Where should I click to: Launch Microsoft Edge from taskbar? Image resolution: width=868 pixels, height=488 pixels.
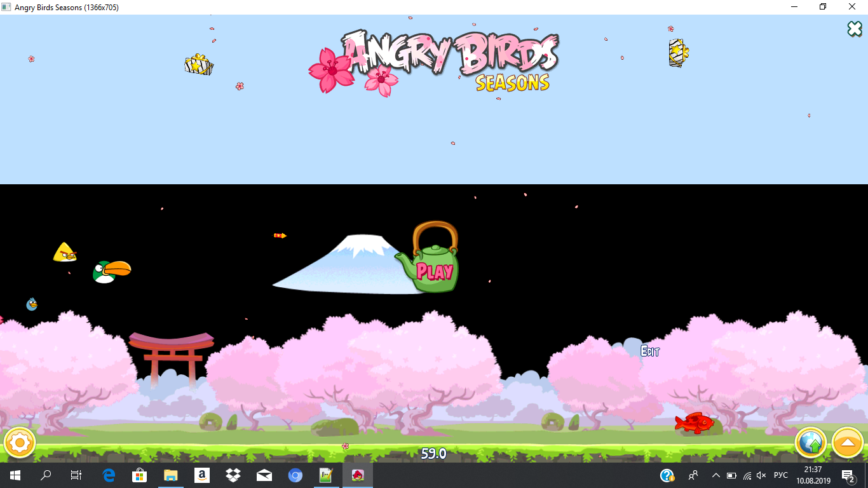109,475
